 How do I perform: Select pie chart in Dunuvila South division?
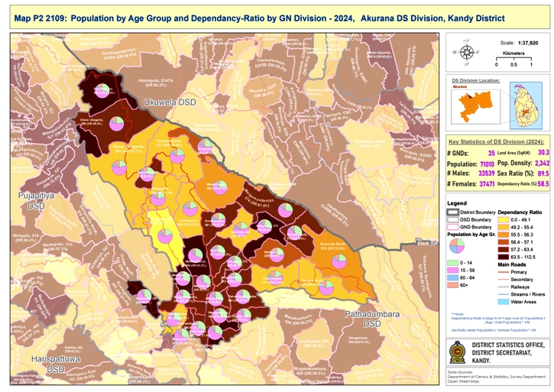(x=326, y=288)
